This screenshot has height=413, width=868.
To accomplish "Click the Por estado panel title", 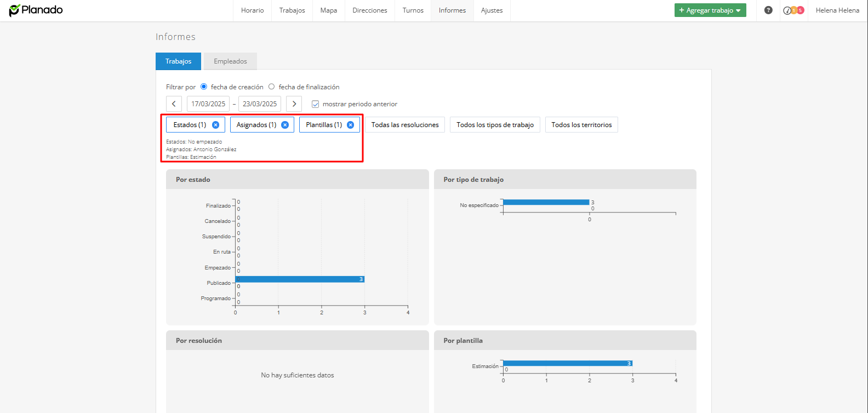I will click(193, 180).
